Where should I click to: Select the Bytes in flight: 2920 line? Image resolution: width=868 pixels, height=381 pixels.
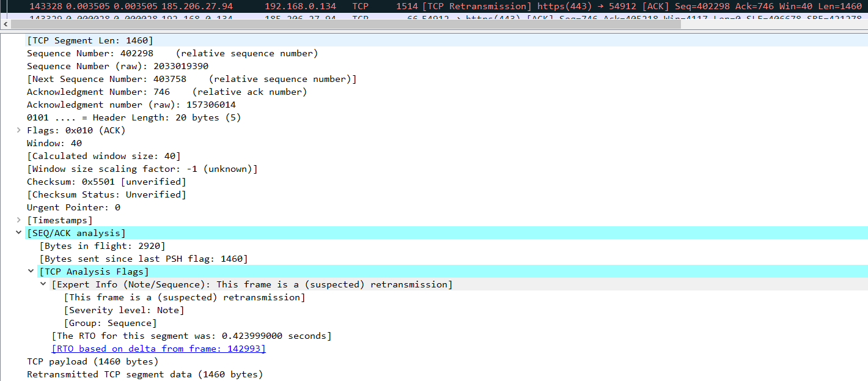[x=102, y=246]
